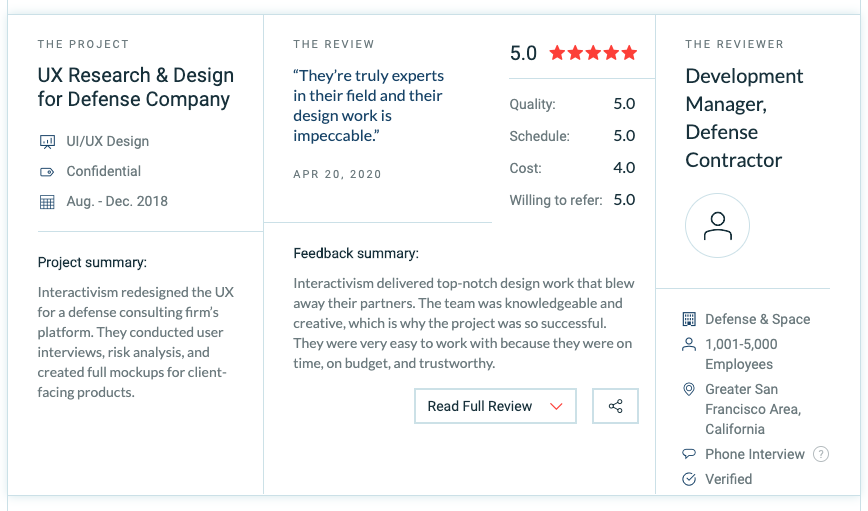868x511 pixels.
Task: Click the five-star rating display
Action: [x=593, y=53]
